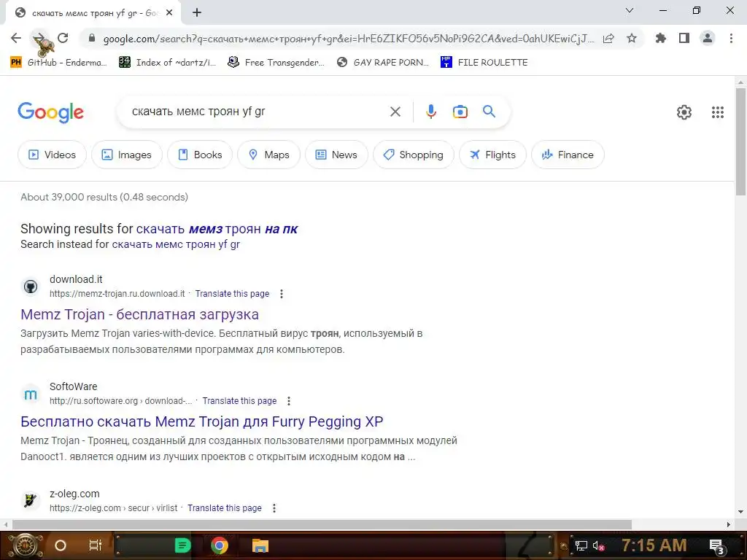
Task: Filter results by Flights
Action: [x=492, y=155]
